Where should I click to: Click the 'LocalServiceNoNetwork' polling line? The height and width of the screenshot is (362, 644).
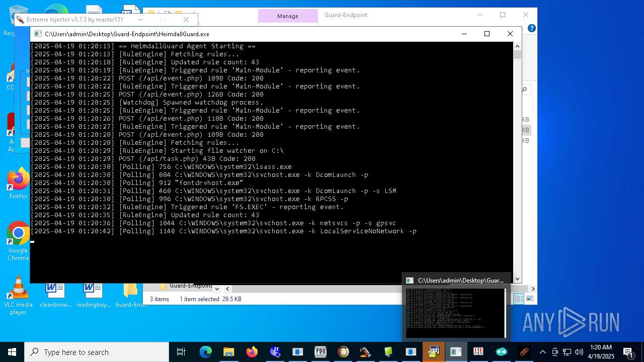(223, 231)
